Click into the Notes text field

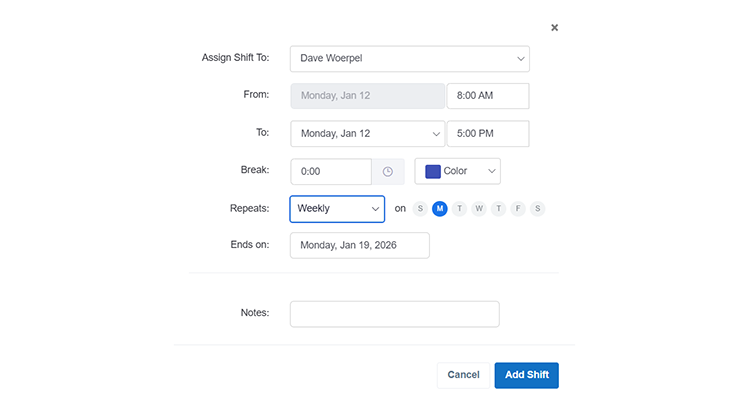click(x=394, y=314)
